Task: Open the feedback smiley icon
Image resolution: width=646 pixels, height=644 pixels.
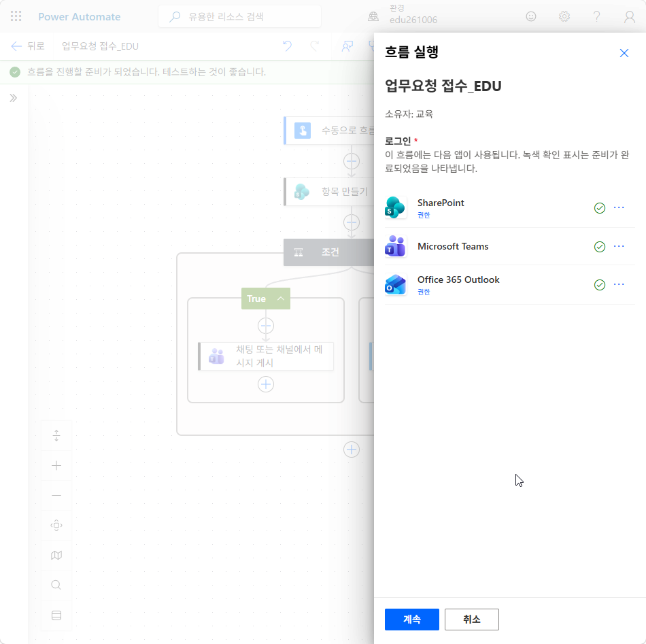Action: click(x=531, y=16)
